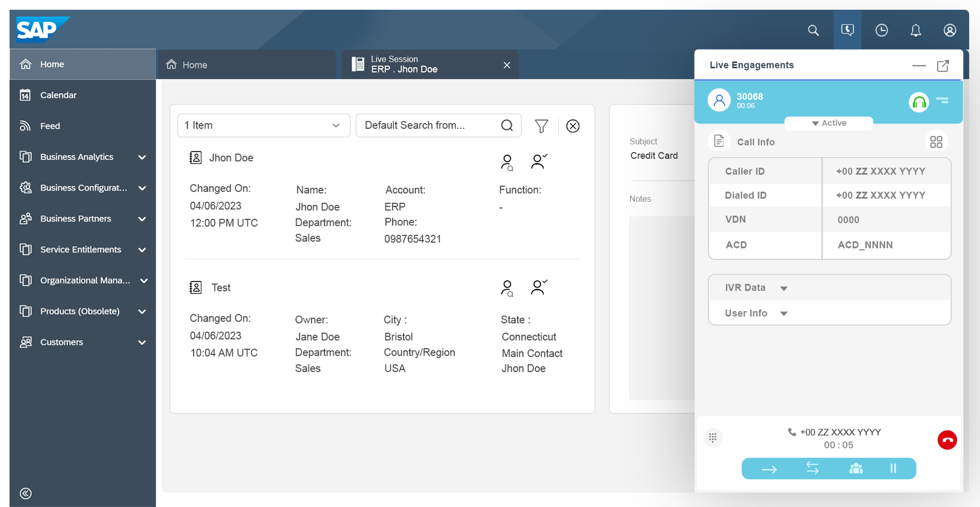
Task: Click the green headset icon for 30068
Action: [x=918, y=102]
